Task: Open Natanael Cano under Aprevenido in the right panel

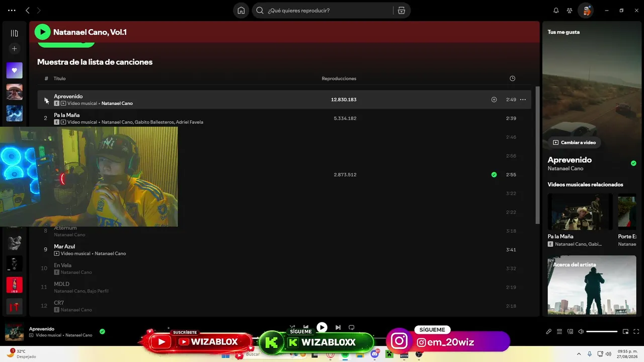Action: 566,168
